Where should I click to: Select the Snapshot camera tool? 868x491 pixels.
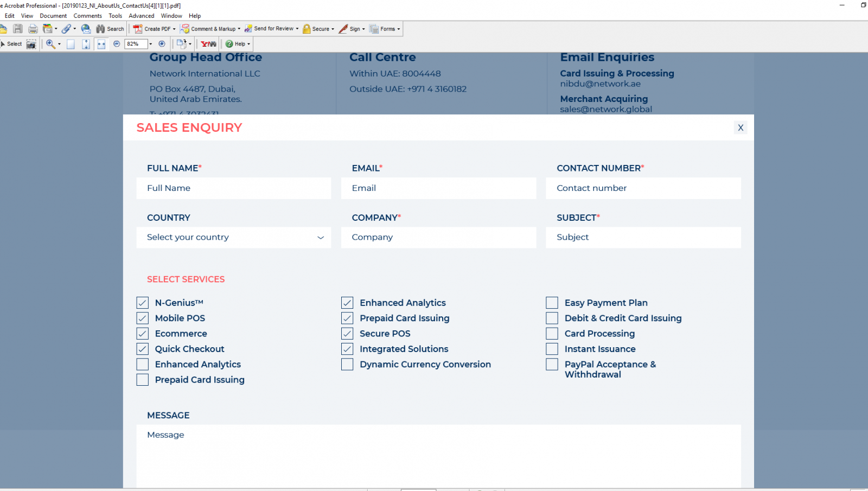pos(31,44)
